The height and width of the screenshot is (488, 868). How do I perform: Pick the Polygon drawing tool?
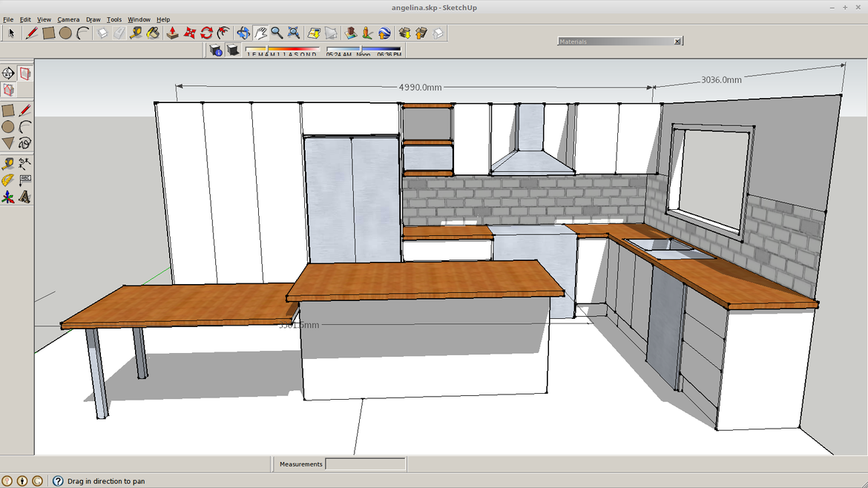pyautogui.click(x=8, y=143)
